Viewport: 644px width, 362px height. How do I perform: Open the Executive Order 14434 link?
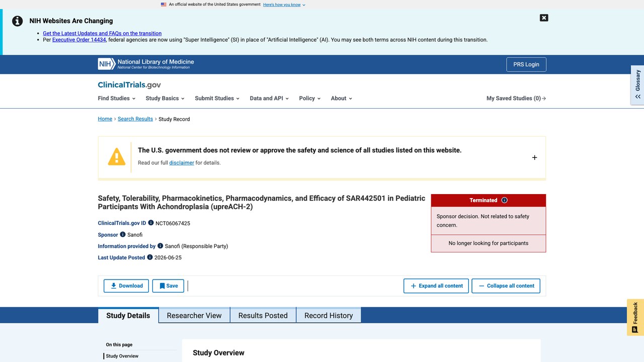click(79, 40)
